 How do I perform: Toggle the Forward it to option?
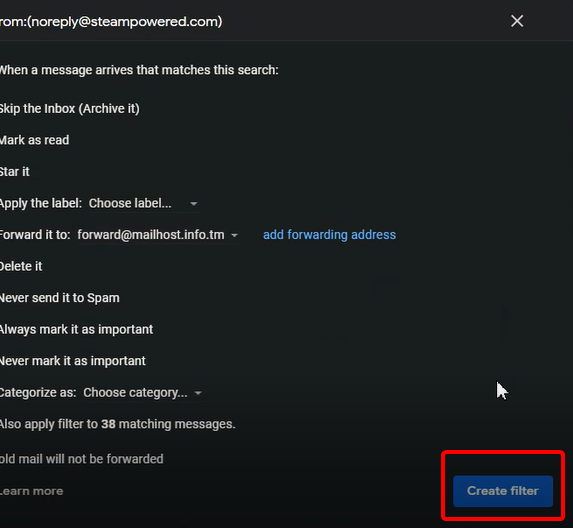coord(35,235)
